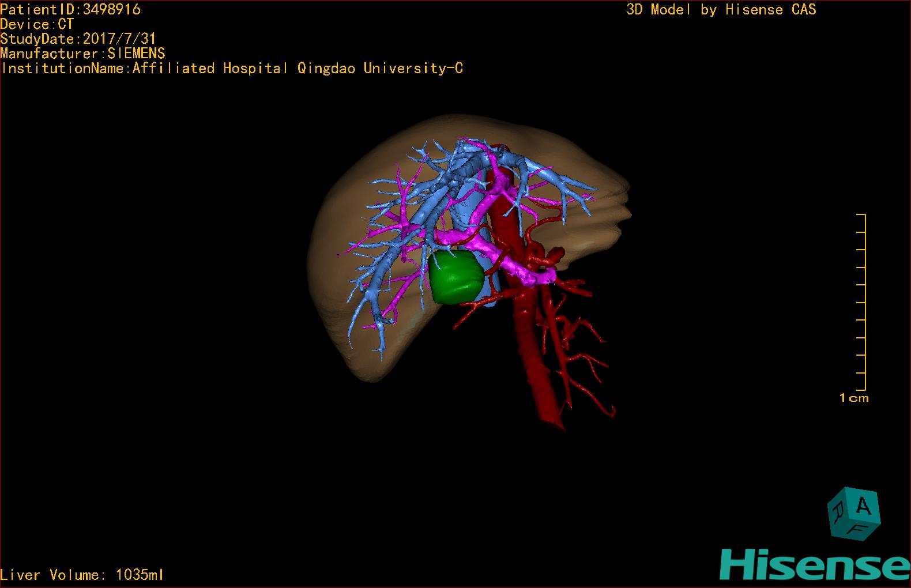
Task: Click the PatientID:3498916 text
Action: pos(70,9)
